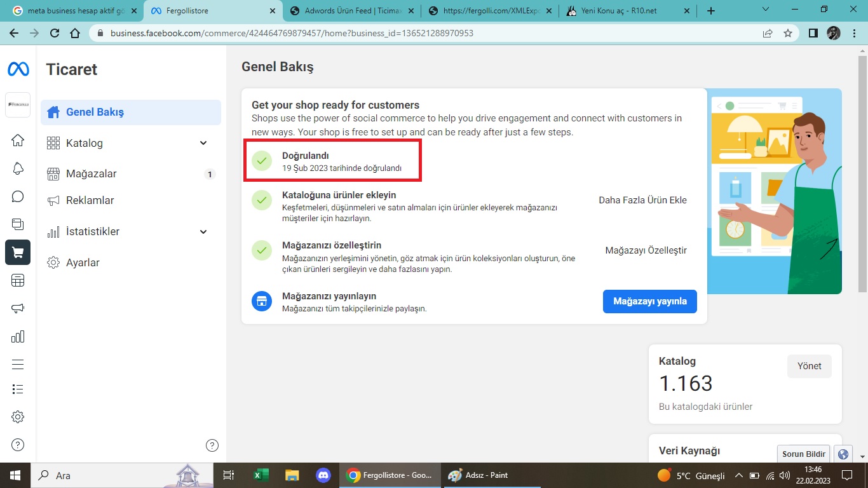Open the settings gear in left rail
This screenshot has height=488, width=868.
tap(18, 417)
